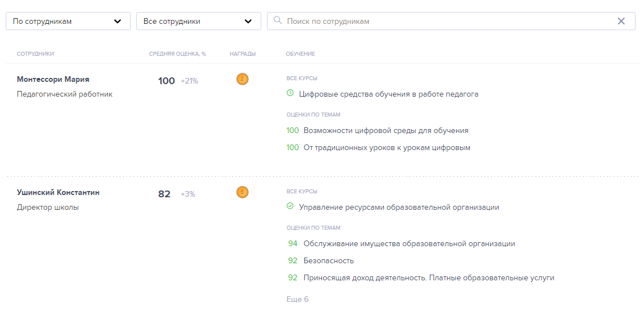Expand 'Еще 6' more topics
644x311 pixels.
298,299
